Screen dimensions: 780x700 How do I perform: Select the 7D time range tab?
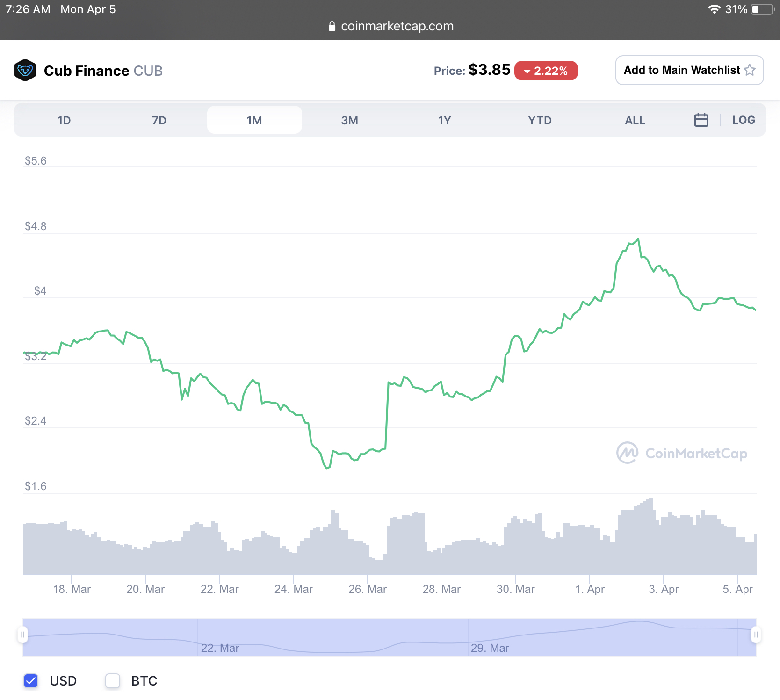point(159,120)
